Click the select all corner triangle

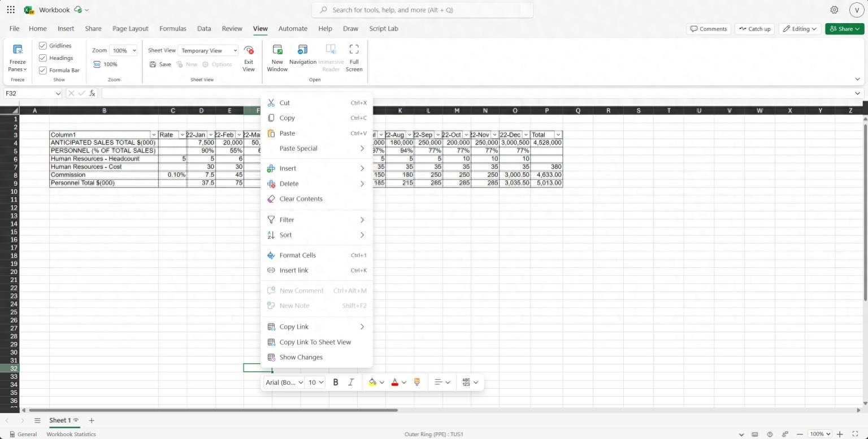(16, 111)
